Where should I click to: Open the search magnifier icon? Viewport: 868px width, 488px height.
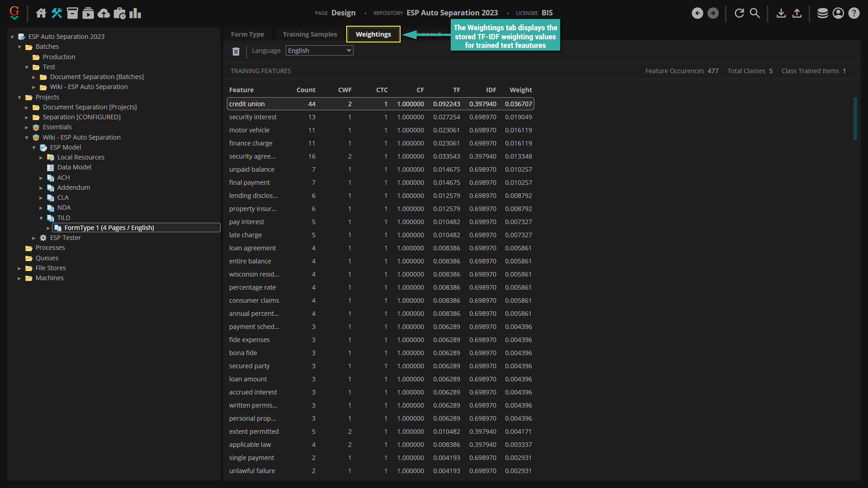tap(755, 13)
